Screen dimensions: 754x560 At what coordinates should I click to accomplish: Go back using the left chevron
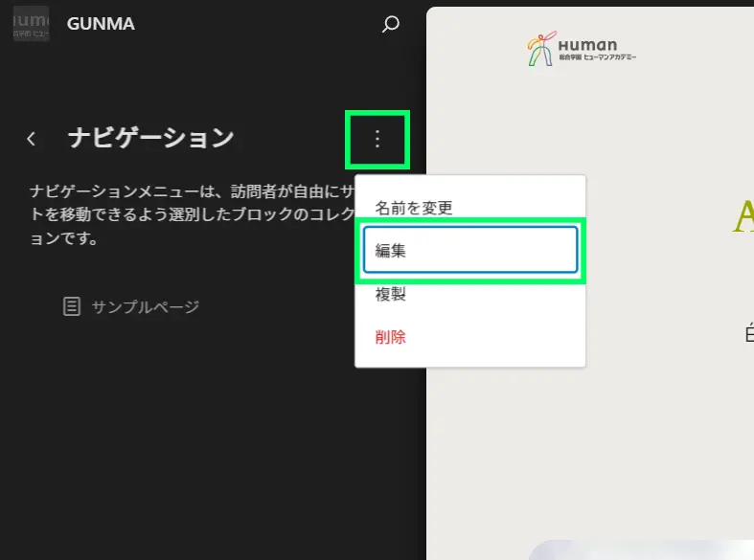[32, 139]
